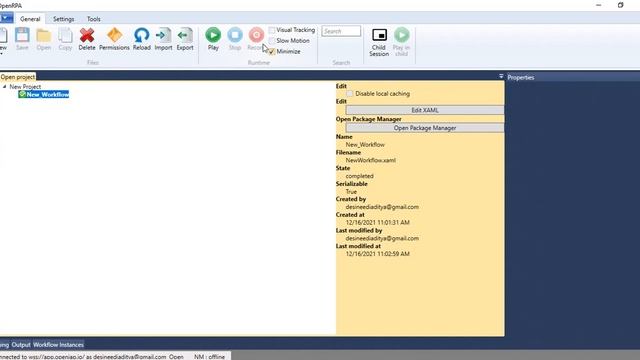This screenshot has width=640, height=360.
Task: Open the Tools ribbon tab
Action: [93, 19]
